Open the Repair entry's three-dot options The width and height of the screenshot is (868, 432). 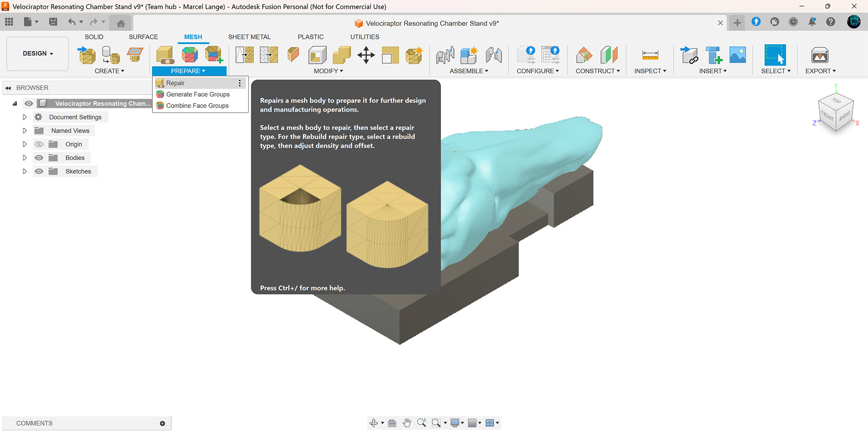240,83
